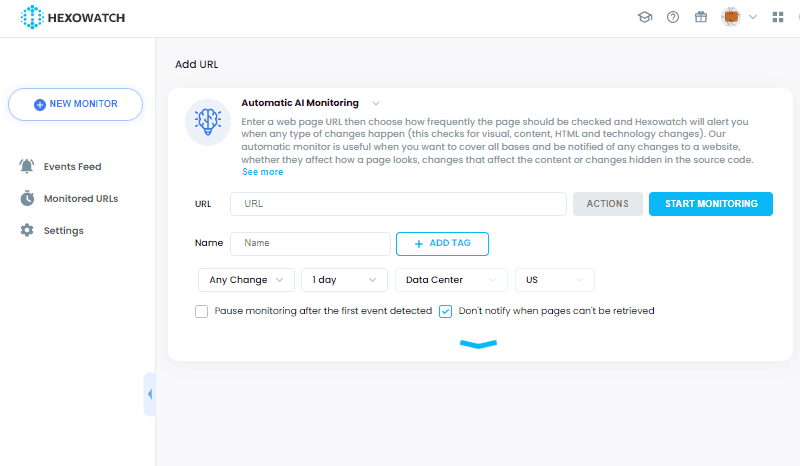Collapse the sidebar with arrow handle

tap(149, 394)
